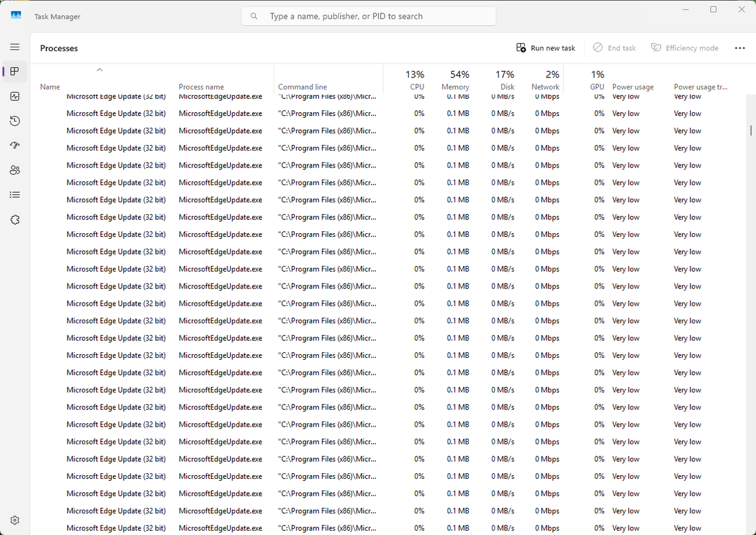Click Run new task button
Image resolution: width=756 pixels, height=535 pixels.
pyautogui.click(x=546, y=48)
